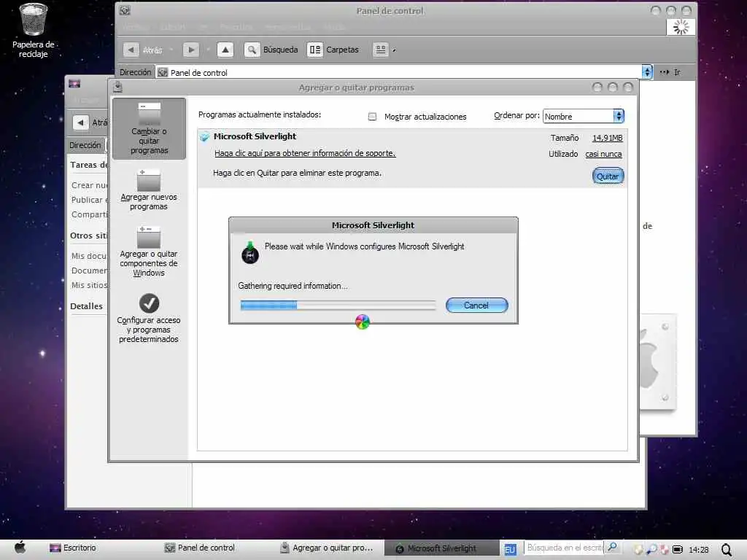Select Agregar nuevos programas sidebar icon

point(149,190)
